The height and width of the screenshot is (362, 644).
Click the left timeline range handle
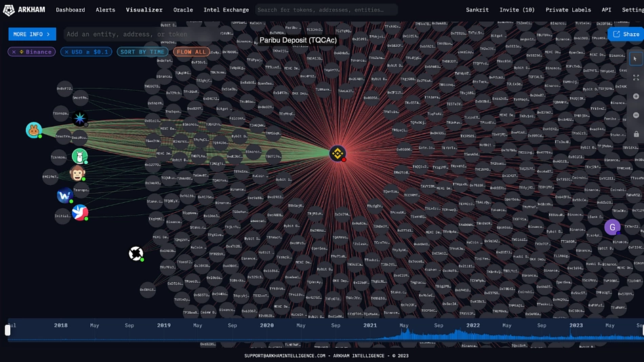tap(7, 330)
